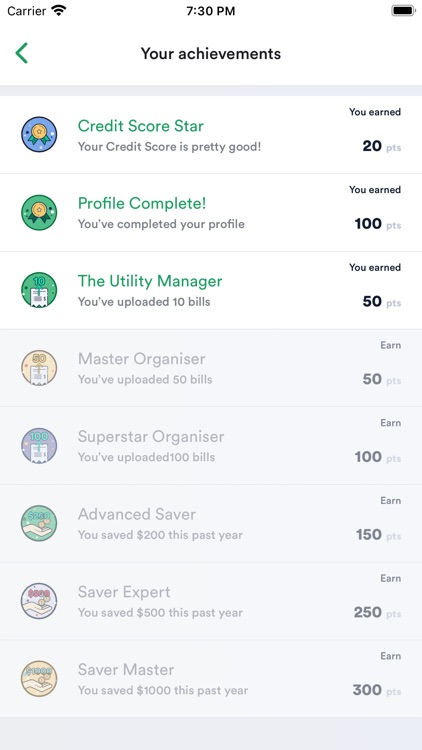Click the 300 pts reward value
This screenshot has width=422, height=750.
point(377,690)
